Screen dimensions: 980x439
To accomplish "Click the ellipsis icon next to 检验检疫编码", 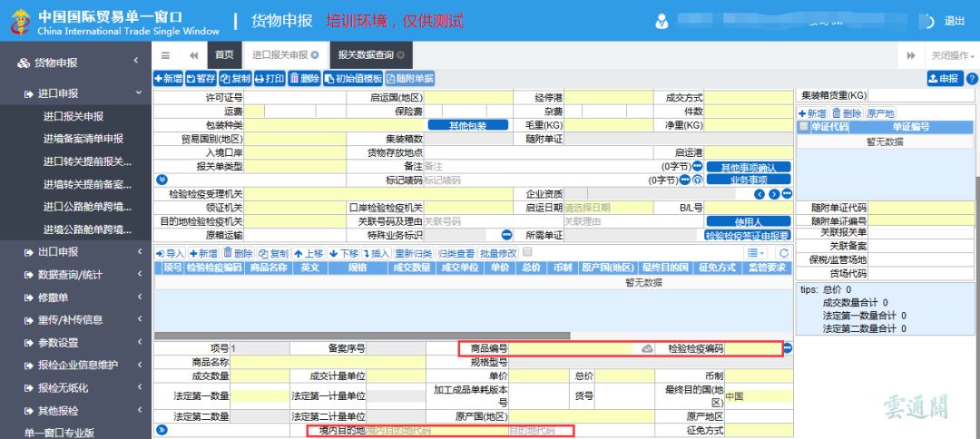I will [x=788, y=348].
